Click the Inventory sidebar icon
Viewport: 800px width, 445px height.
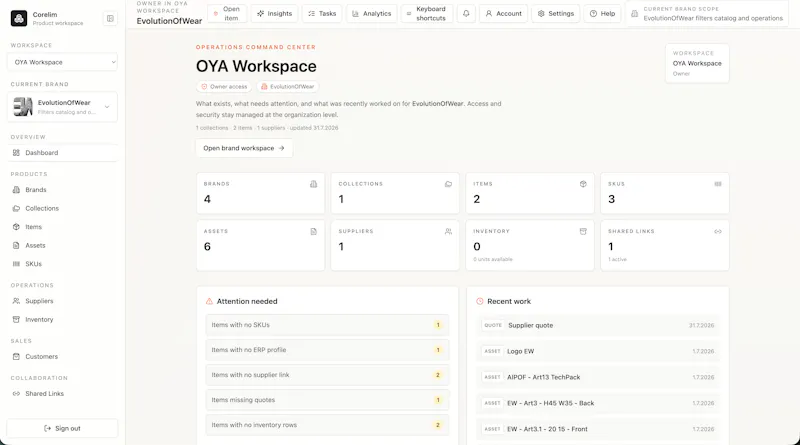pos(16,319)
